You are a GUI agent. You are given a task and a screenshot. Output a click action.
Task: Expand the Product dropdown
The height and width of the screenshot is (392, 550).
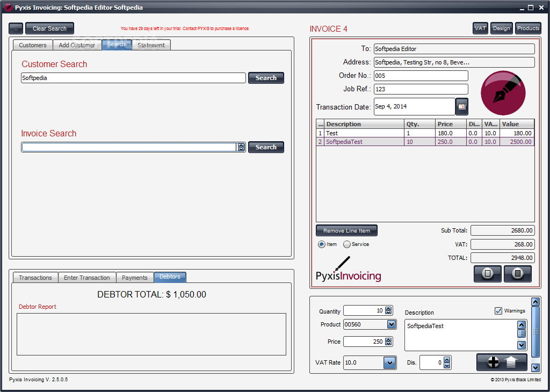392,324
